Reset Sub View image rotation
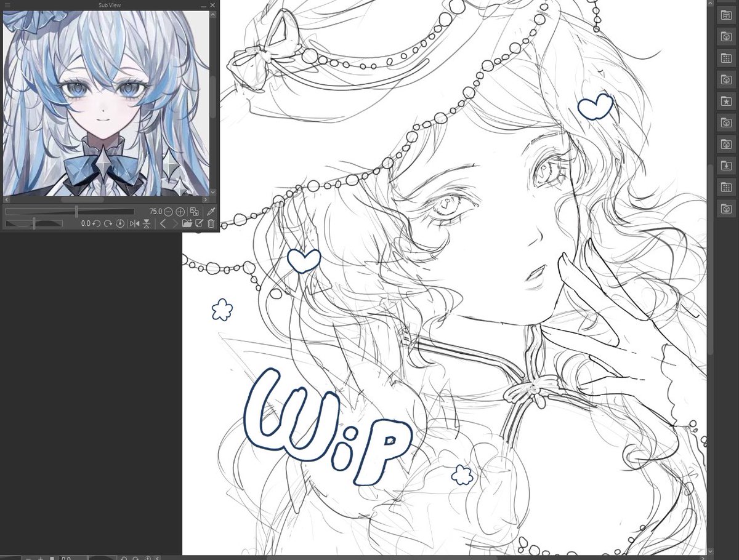 (x=119, y=223)
